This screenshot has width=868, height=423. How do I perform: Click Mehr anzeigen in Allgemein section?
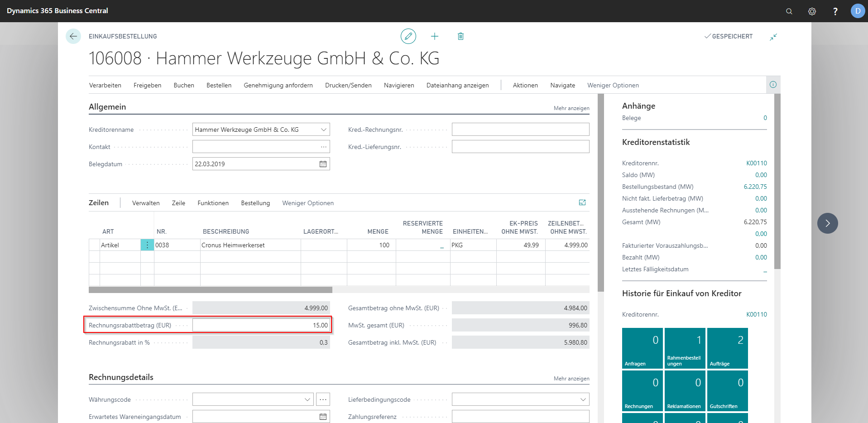(x=571, y=108)
